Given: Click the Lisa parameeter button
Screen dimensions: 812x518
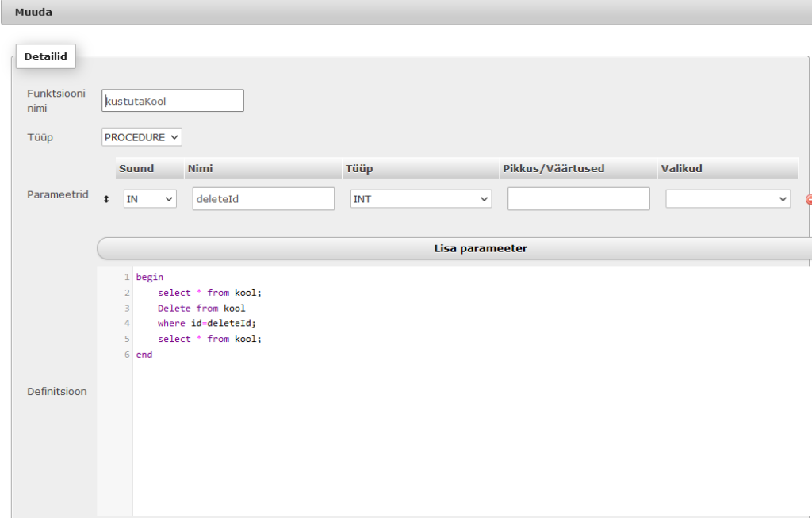Looking at the screenshot, I should tap(454, 248).
